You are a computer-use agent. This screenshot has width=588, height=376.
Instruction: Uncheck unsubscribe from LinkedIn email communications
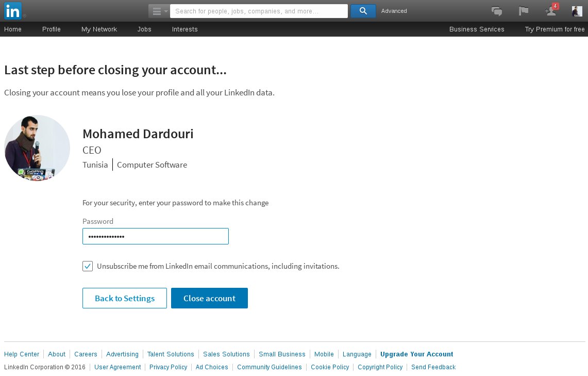88,266
